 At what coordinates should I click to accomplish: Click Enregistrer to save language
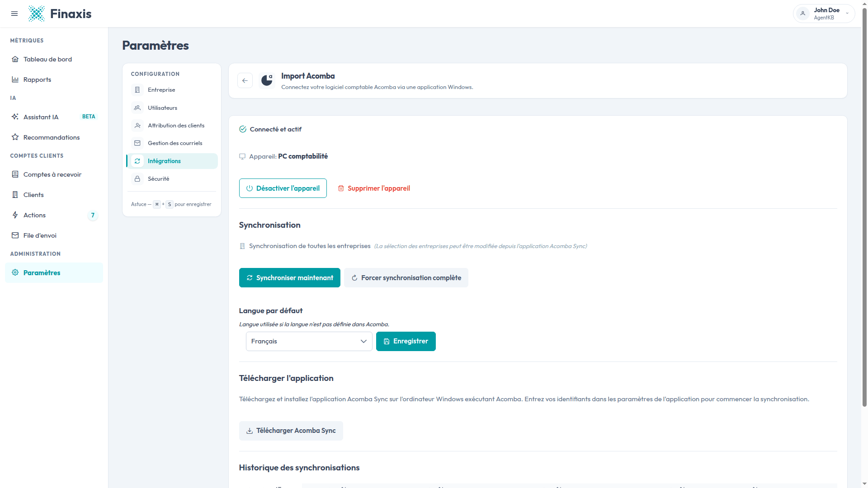pos(406,342)
